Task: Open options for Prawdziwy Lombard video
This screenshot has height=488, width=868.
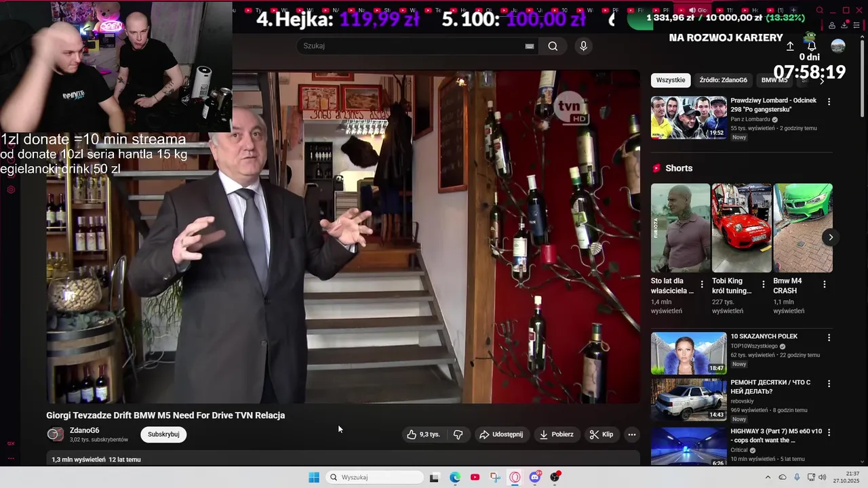Action: pyautogui.click(x=829, y=102)
